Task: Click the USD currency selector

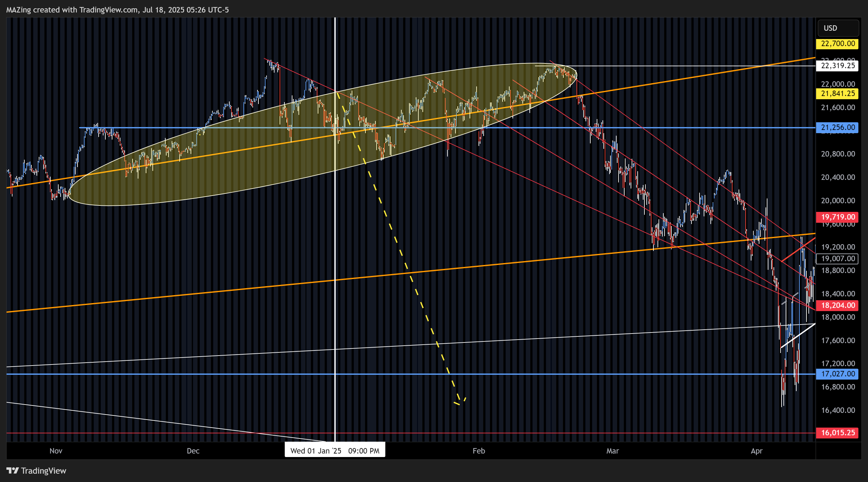Action: coord(838,28)
